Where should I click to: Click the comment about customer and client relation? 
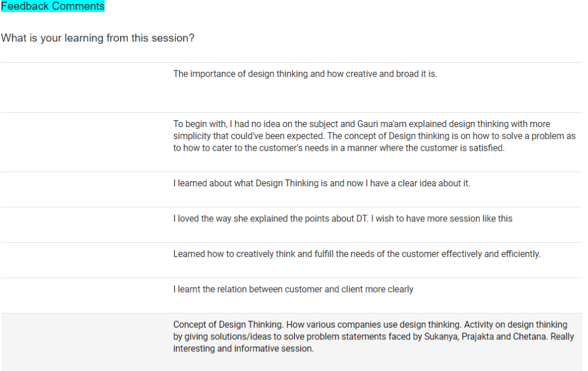293,289
